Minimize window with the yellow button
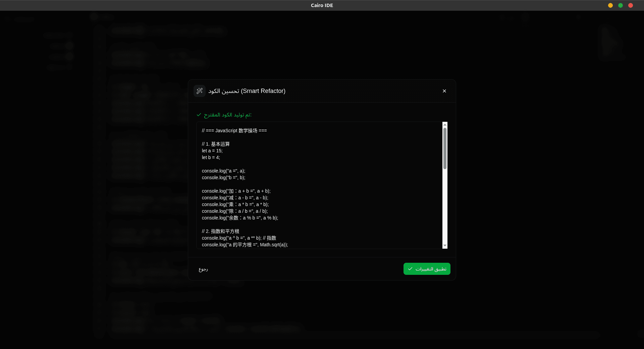 (x=610, y=5)
